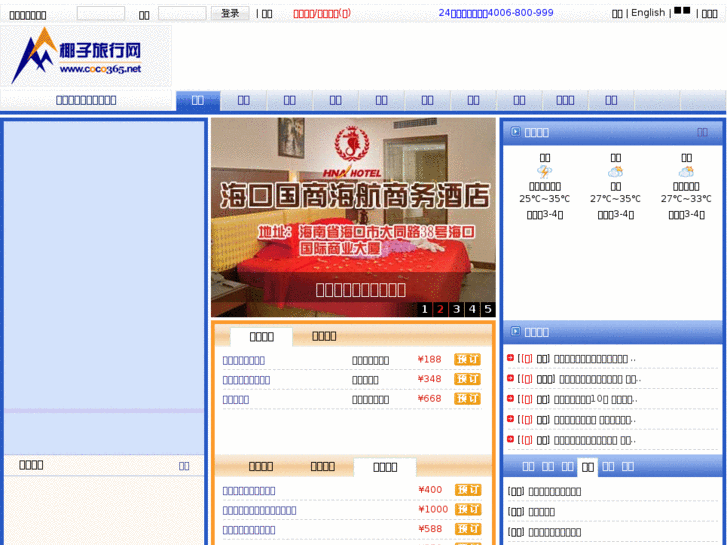
Task: Select the white active tab in the lower-right blue tab bar
Action: click(587, 467)
